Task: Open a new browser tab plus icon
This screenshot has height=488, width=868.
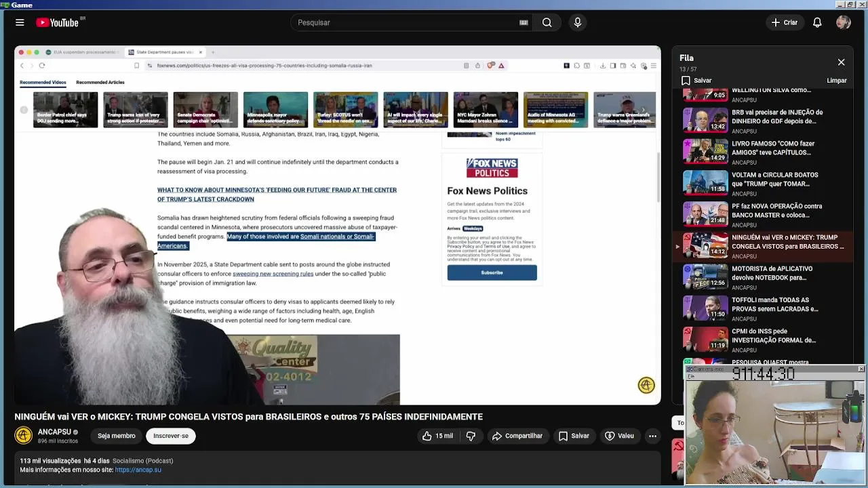Action: (x=213, y=52)
